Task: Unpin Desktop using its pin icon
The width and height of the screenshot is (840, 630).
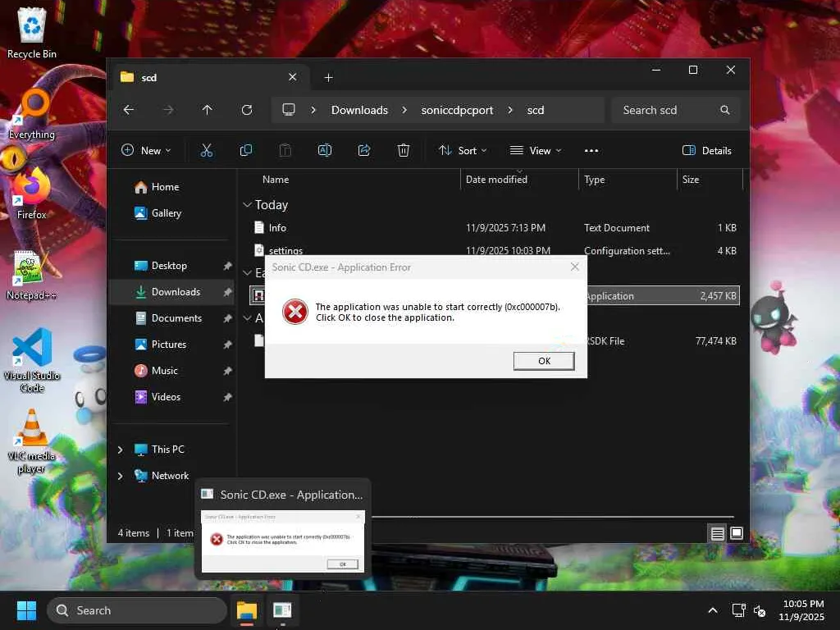Action: click(x=227, y=266)
